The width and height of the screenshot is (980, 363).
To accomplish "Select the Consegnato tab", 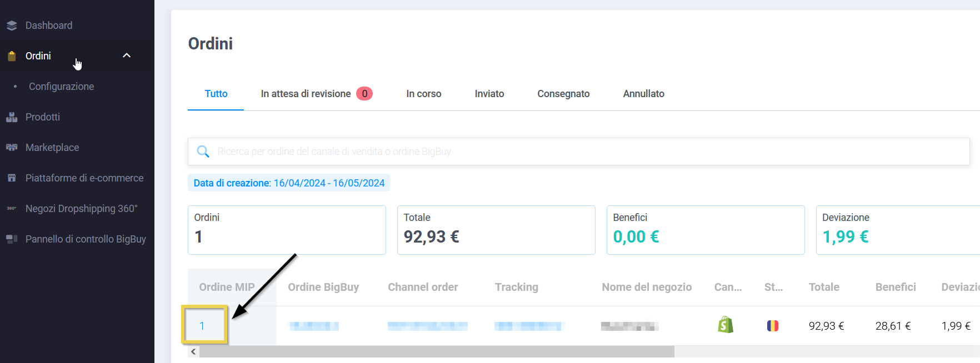I will point(563,94).
